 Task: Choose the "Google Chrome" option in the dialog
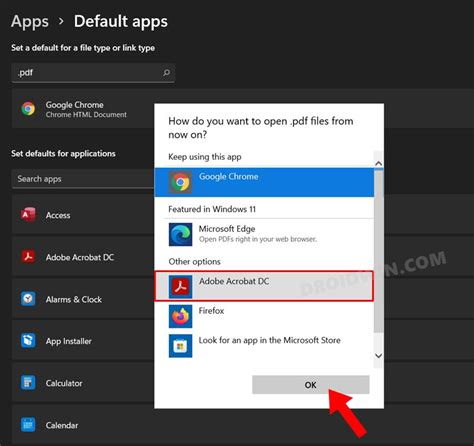point(264,182)
